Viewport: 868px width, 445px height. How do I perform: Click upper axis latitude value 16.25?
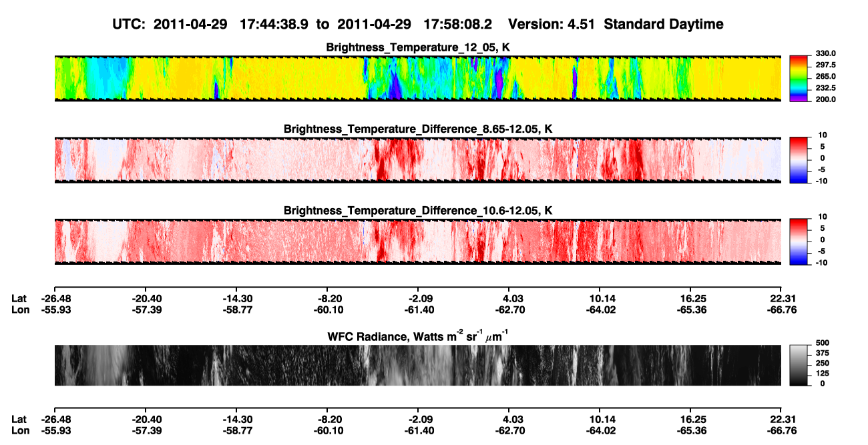tap(692, 298)
